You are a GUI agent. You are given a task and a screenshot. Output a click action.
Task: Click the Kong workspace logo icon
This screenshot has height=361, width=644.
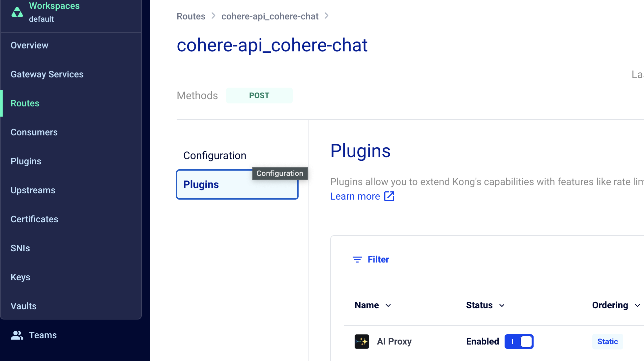[x=17, y=13]
